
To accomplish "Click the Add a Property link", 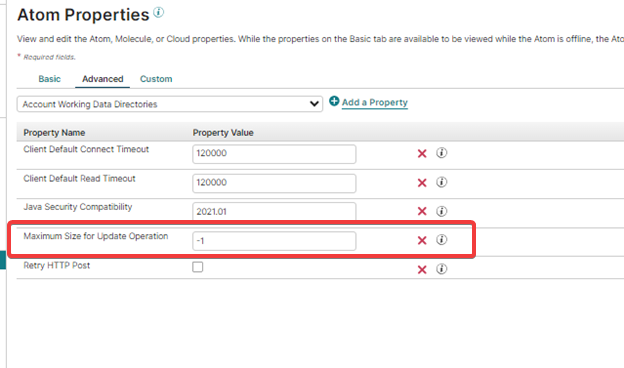I will point(374,102).
